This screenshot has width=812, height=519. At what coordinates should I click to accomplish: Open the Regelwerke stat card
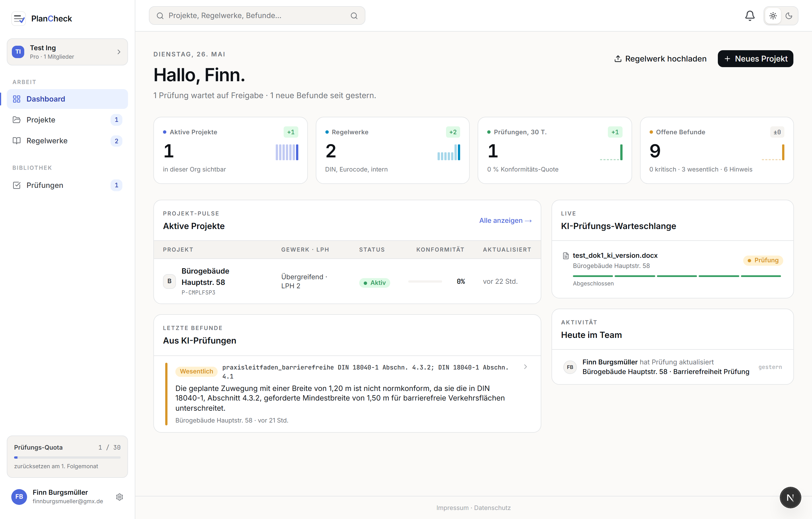click(x=392, y=151)
